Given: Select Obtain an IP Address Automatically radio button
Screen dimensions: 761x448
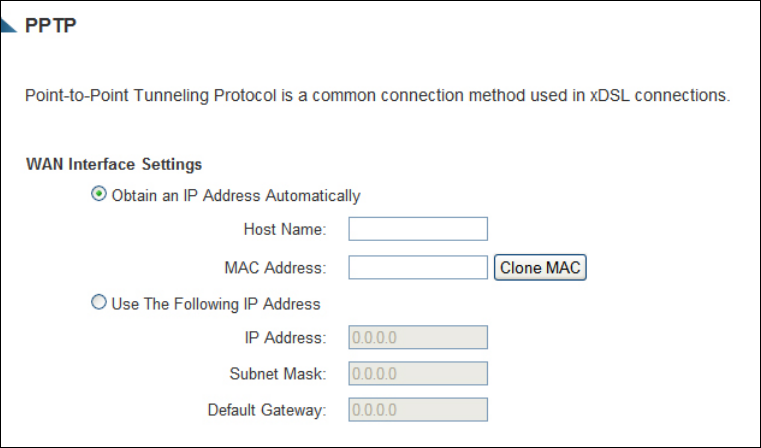Looking at the screenshot, I should pos(99,194).
